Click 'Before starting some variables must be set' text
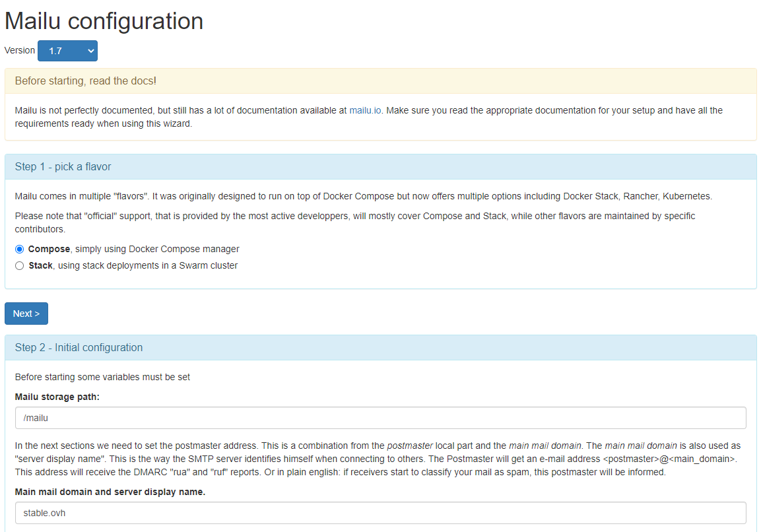Viewport: 761px width, 532px height. [x=102, y=378]
